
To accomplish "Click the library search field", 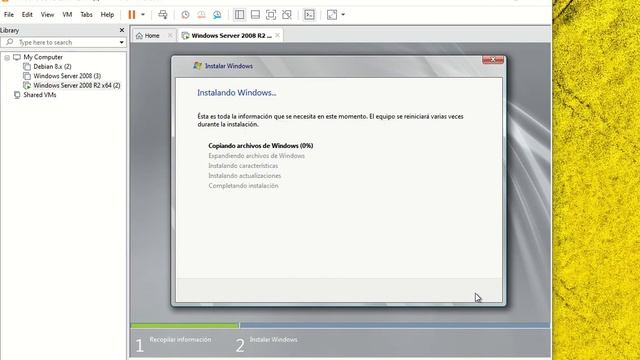I will tap(63, 42).
